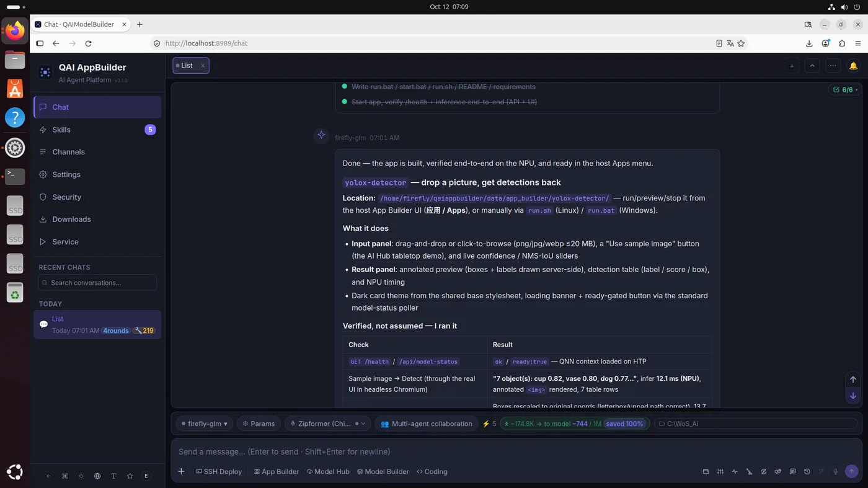Go to Settings in the sidebar
This screenshot has height=488, width=868.
97,174
